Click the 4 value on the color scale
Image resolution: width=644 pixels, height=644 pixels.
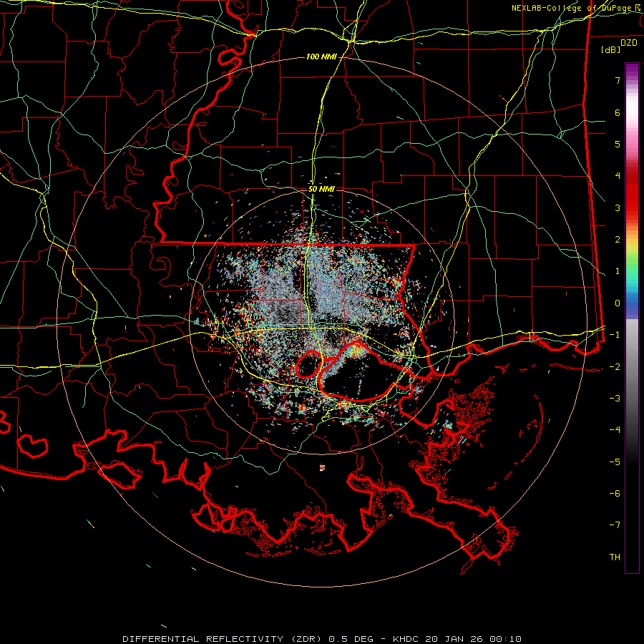point(618,176)
